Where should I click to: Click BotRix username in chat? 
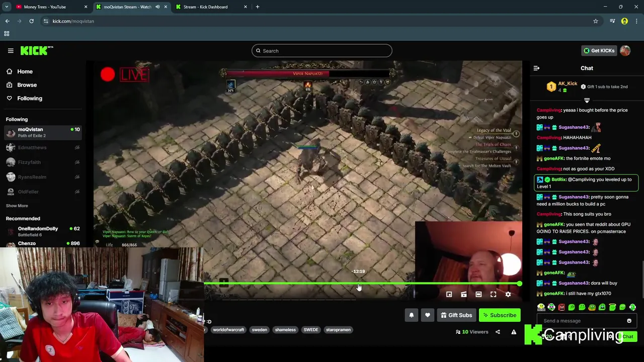tap(558, 179)
